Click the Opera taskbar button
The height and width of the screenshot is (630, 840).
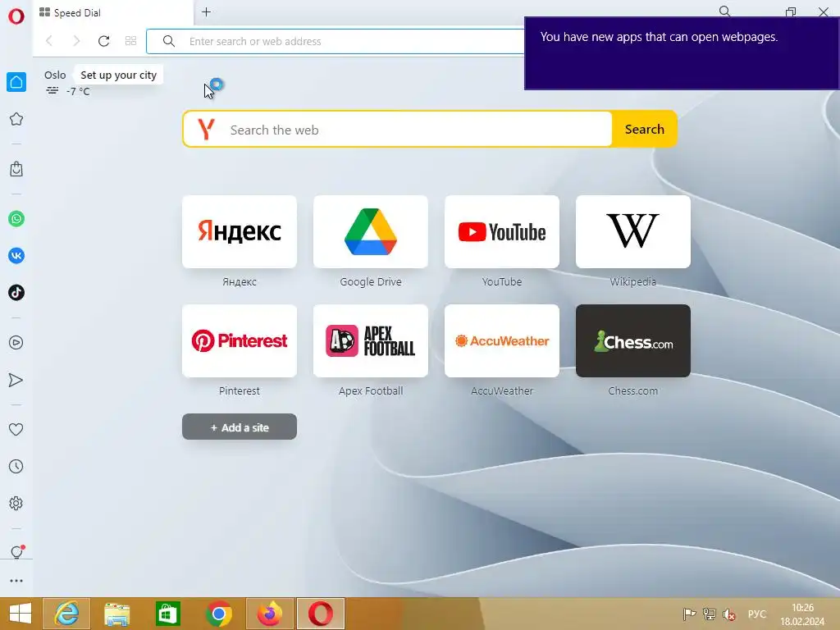(x=321, y=614)
